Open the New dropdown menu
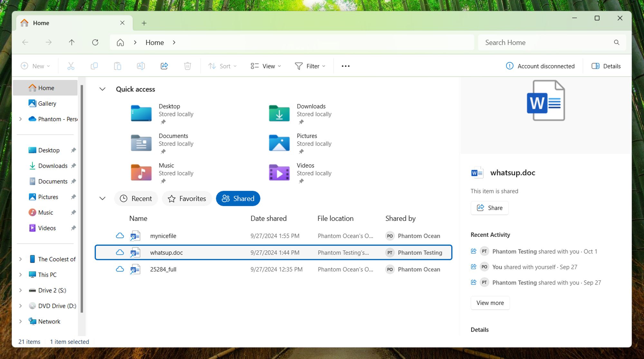Viewport: 644px width, 359px height. tap(35, 66)
